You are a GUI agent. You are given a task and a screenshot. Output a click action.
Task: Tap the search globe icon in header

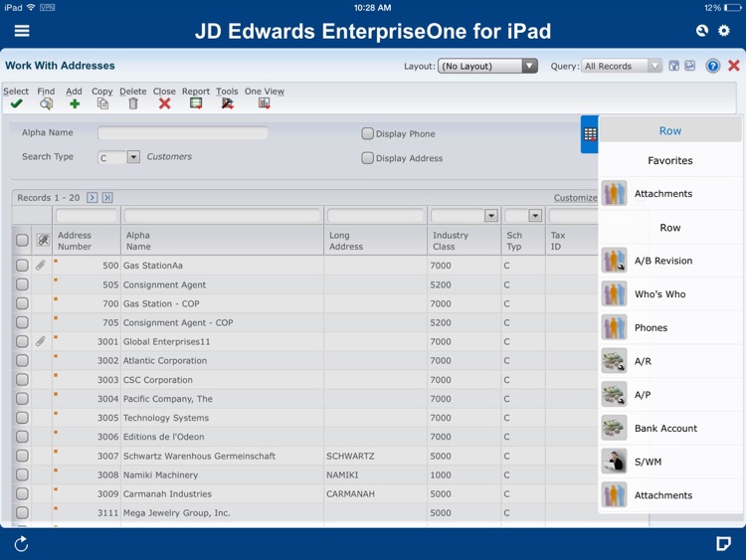tap(702, 31)
